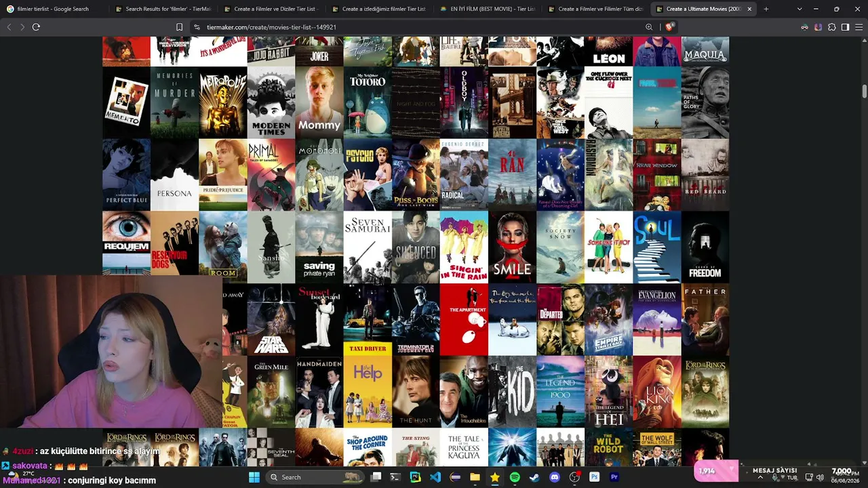Open the Brave Shields lion icon
Screen dimensions: 868x488
point(669,27)
